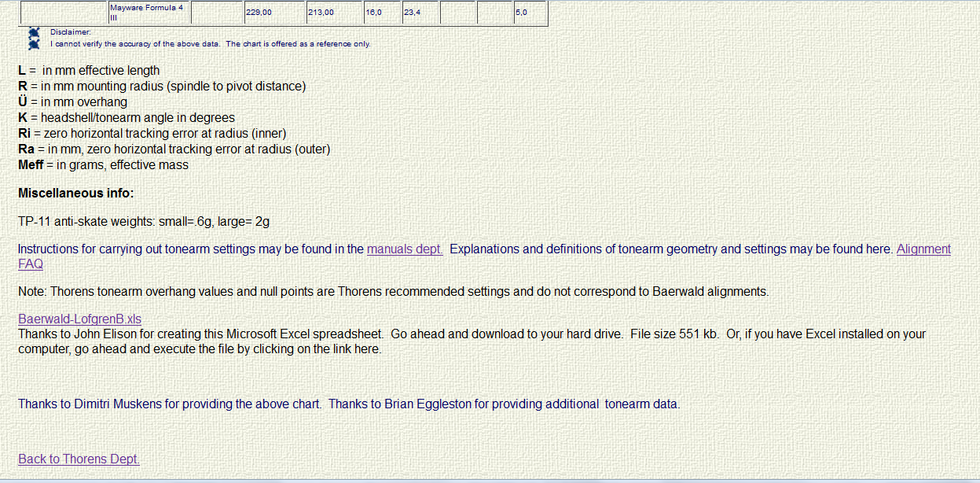Viewport: 980px width, 483px height.
Task: Click the K headshell/tonearm angle definition
Action: coord(126,118)
